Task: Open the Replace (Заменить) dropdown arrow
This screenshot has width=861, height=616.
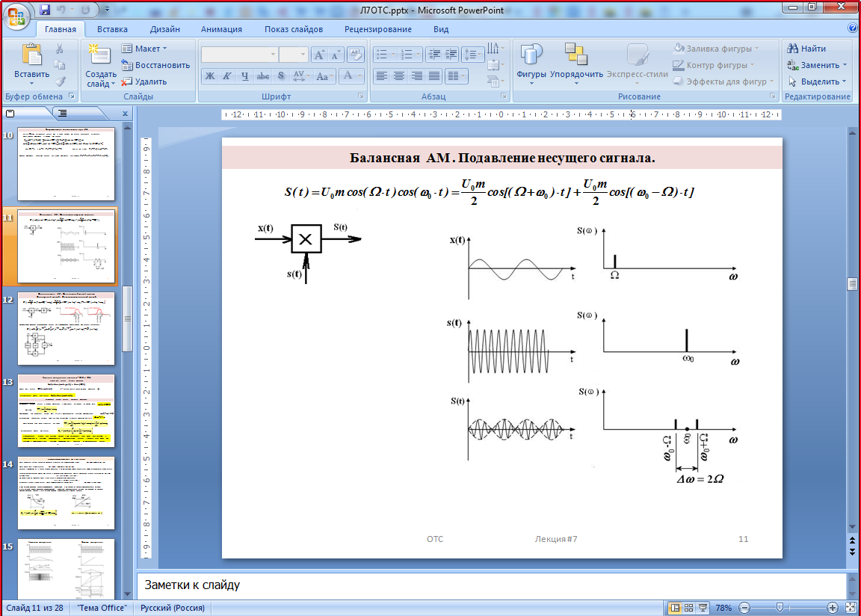Action: 845,65
